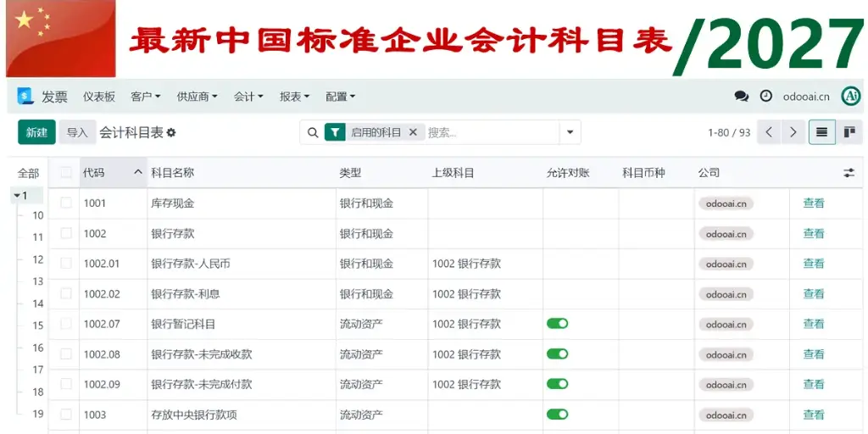The width and height of the screenshot is (868, 434).
Task: Click 查看 for 库存现金 row
Action: point(814,203)
